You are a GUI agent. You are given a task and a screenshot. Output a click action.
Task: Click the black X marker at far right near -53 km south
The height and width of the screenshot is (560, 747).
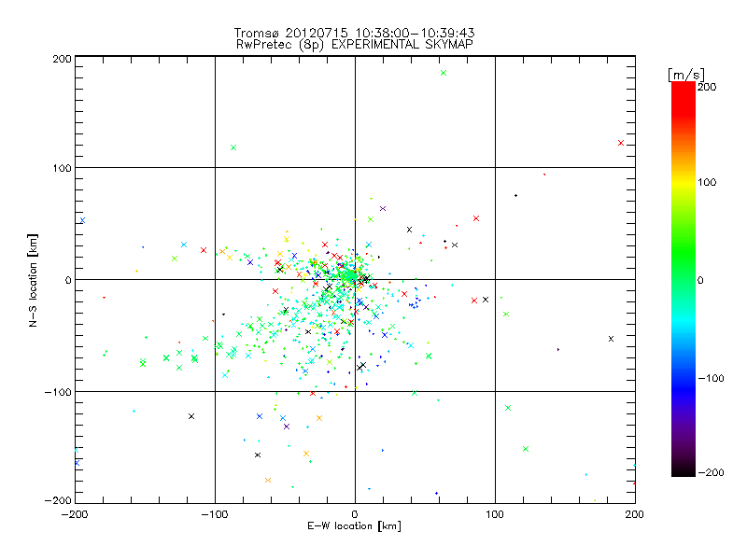pos(611,339)
